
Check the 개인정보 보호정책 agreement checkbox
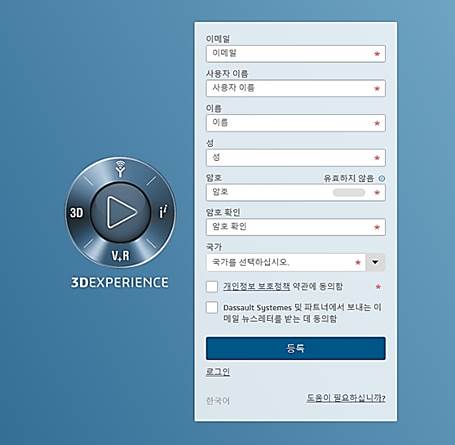tap(212, 287)
